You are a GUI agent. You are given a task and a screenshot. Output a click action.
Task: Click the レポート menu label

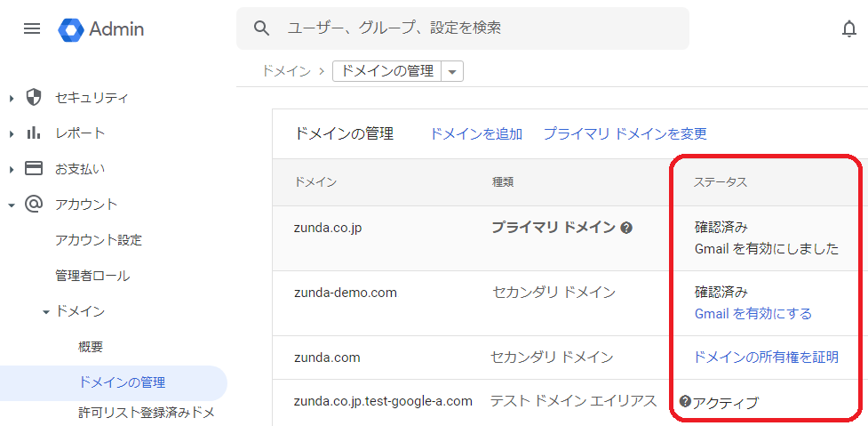tap(80, 133)
